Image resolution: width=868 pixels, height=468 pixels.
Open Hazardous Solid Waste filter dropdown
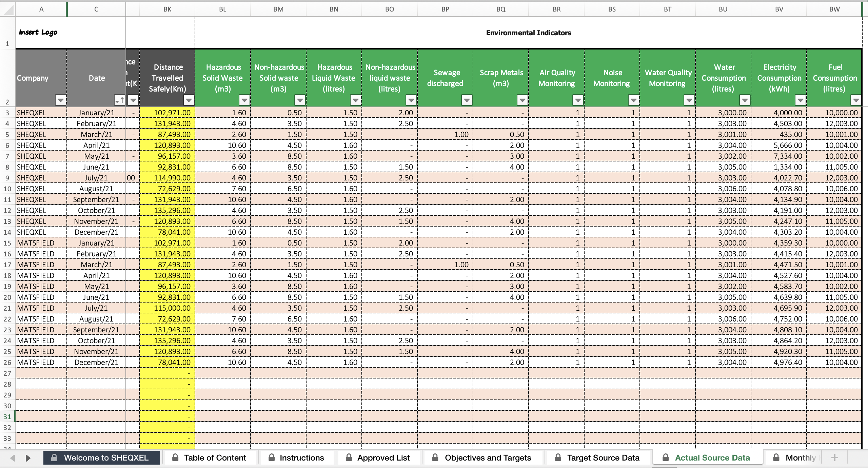(244, 100)
